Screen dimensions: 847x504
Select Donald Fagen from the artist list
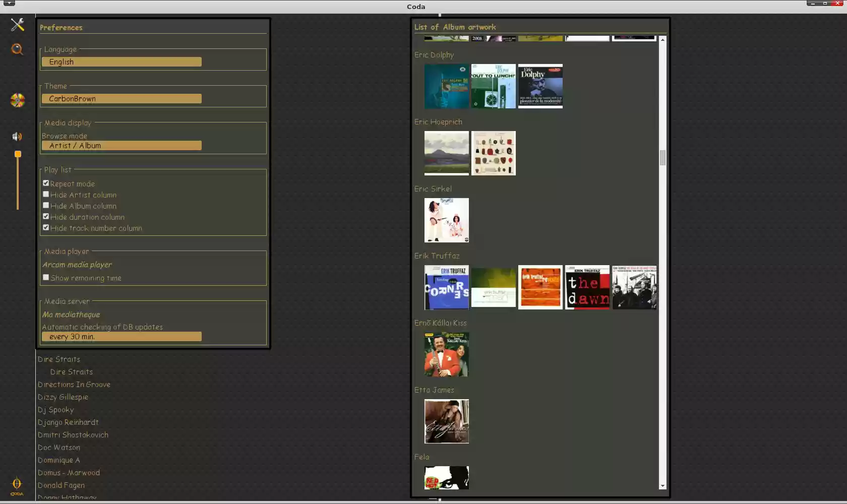tap(61, 485)
